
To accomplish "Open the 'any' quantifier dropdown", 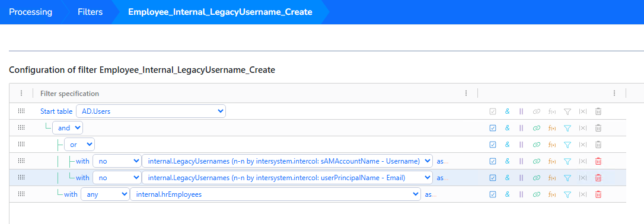I will 105,194.
